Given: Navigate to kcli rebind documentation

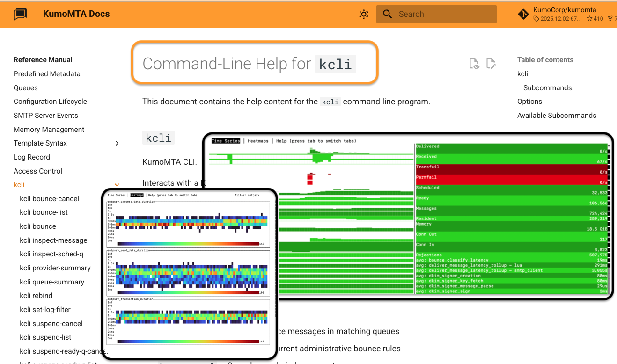Looking at the screenshot, I should click(36, 295).
